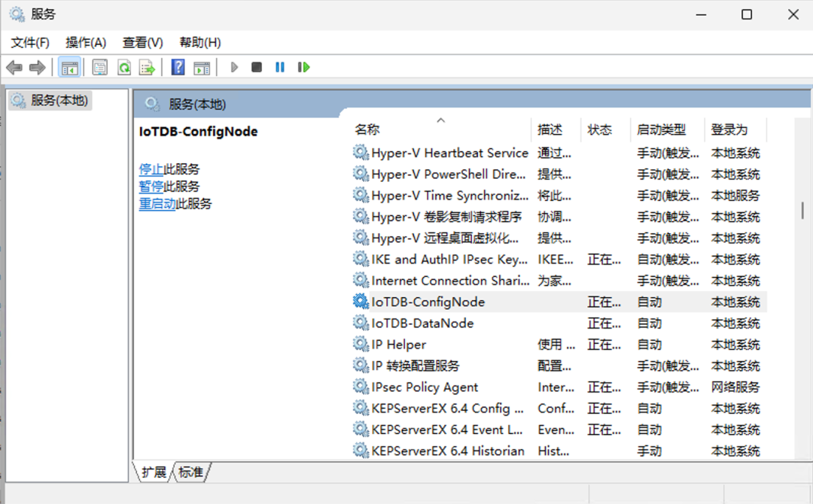The height and width of the screenshot is (504, 813).
Task: Click gear icon of Hyper-V Time Synchronization row
Action: coord(361,195)
